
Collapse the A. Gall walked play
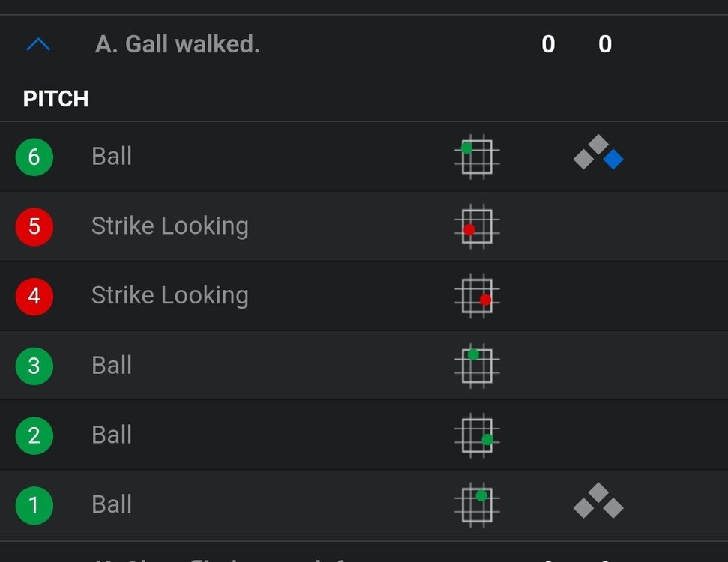[38, 45]
